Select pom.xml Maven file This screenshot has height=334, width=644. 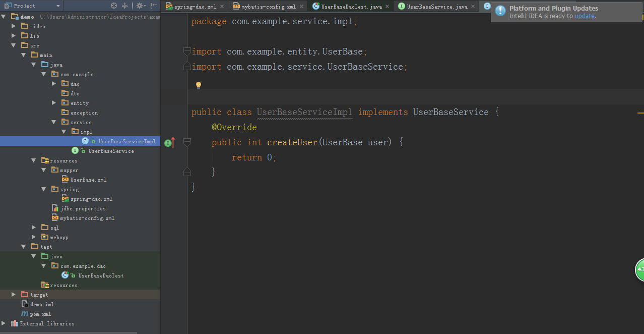(x=40, y=314)
